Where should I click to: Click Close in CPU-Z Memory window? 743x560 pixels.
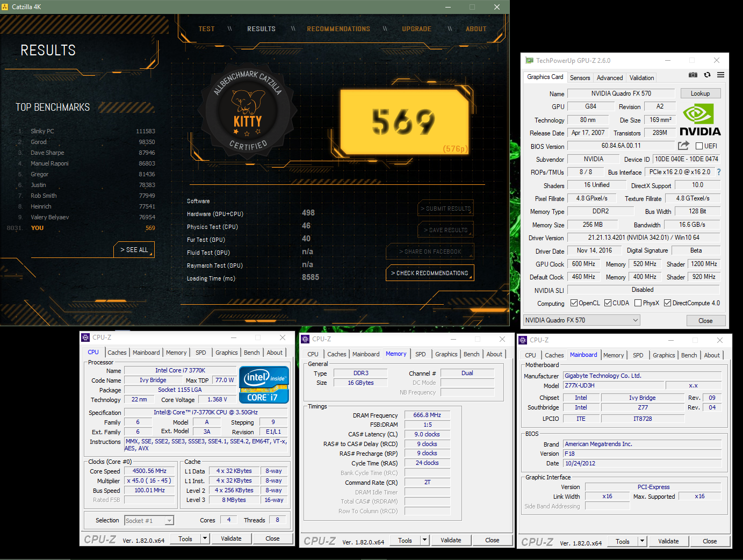point(492,540)
